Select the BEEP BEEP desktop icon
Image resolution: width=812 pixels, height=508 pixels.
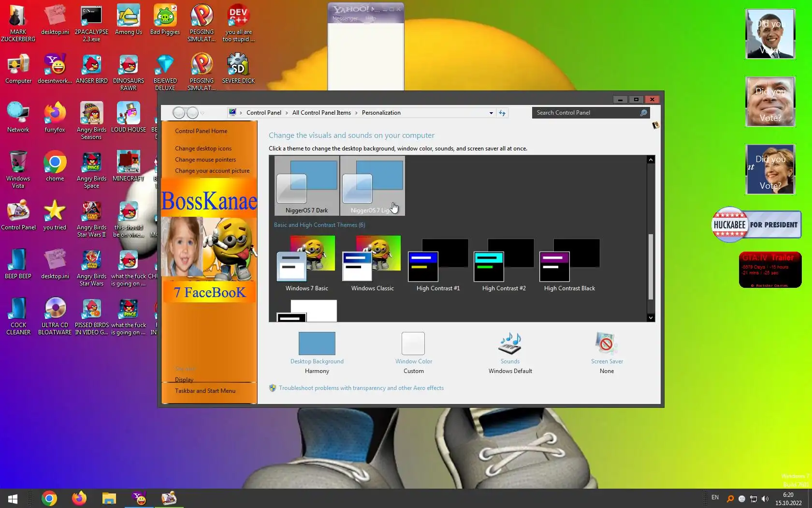[18, 264]
